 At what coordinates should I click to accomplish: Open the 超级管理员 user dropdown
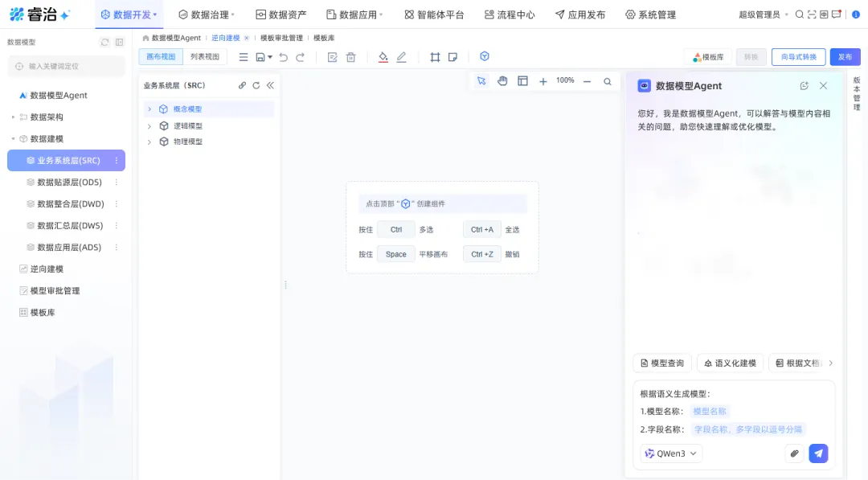click(x=764, y=15)
